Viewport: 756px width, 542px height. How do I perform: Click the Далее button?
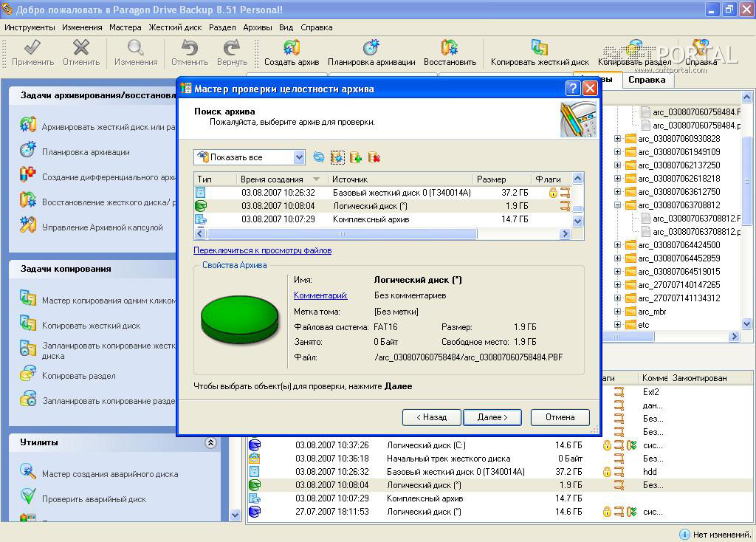click(x=492, y=417)
